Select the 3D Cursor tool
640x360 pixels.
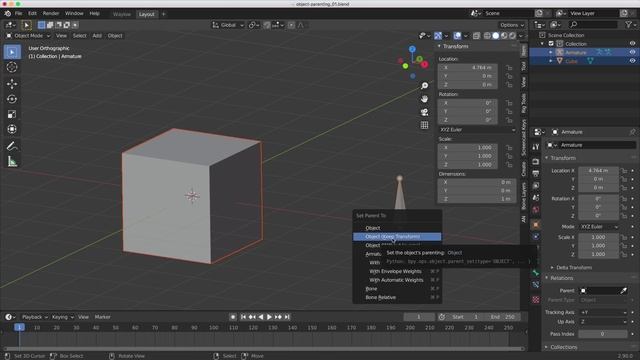pyautogui.click(x=12, y=67)
